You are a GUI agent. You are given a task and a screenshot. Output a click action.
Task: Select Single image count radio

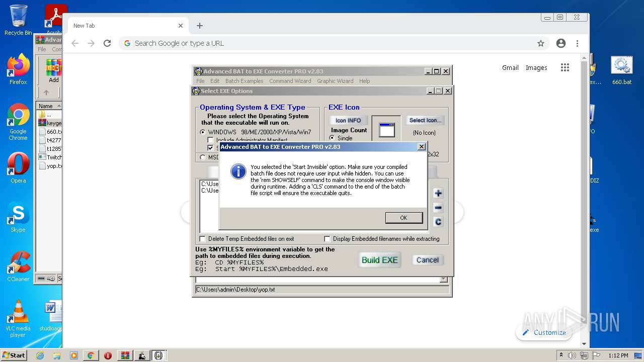click(x=332, y=138)
